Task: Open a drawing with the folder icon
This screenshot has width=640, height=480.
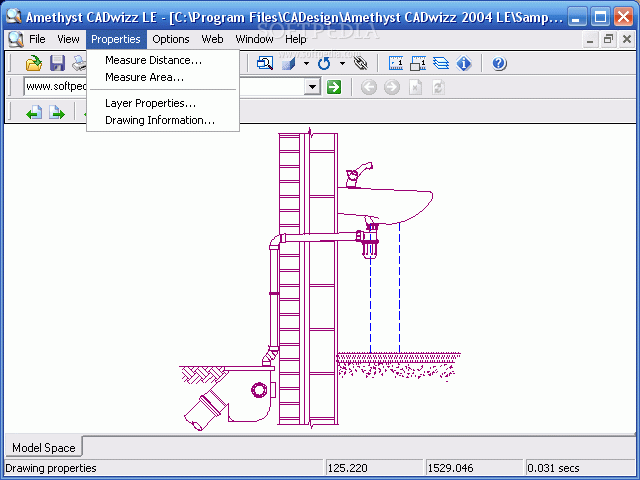Action: (33, 63)
